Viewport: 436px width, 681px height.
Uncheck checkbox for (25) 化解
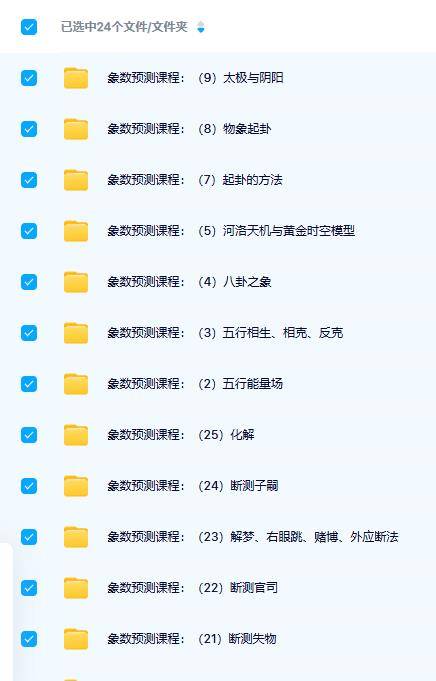pos(29,435)
